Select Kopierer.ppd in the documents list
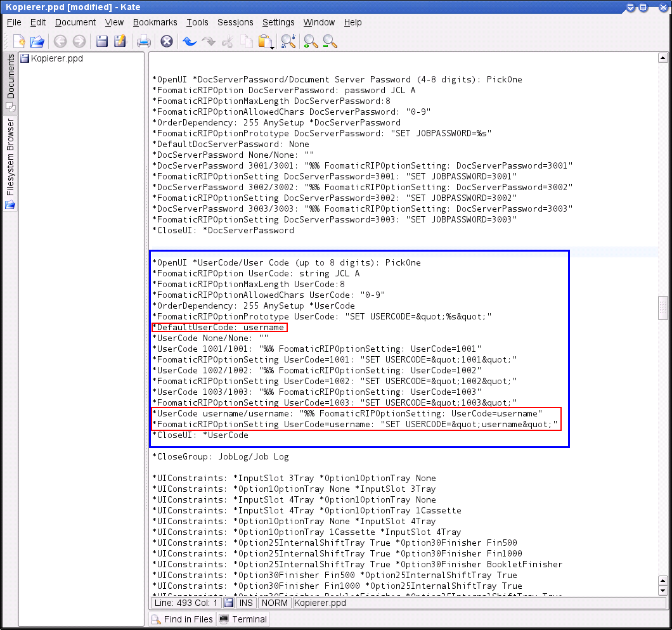The height and width of the screenshot is (630, 672). (56, 58)
